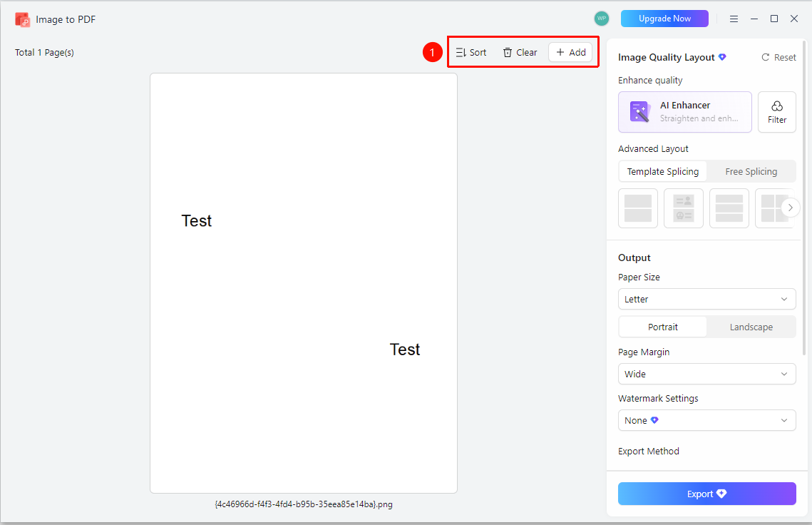Open the hamburger menu in title bar
Image resolution: width=812 pixels, height=525 pixels.
pyautogui.click(x=734, y=19)
